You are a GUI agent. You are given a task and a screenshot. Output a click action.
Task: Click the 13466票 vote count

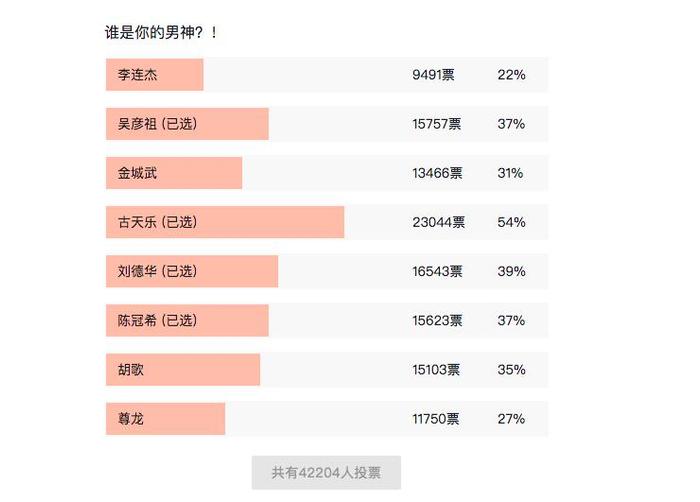(437, 173)
